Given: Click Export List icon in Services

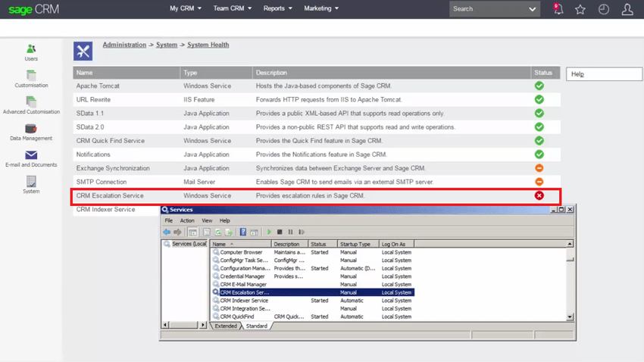Looking at the screenshot, I should tap(229, 232).
